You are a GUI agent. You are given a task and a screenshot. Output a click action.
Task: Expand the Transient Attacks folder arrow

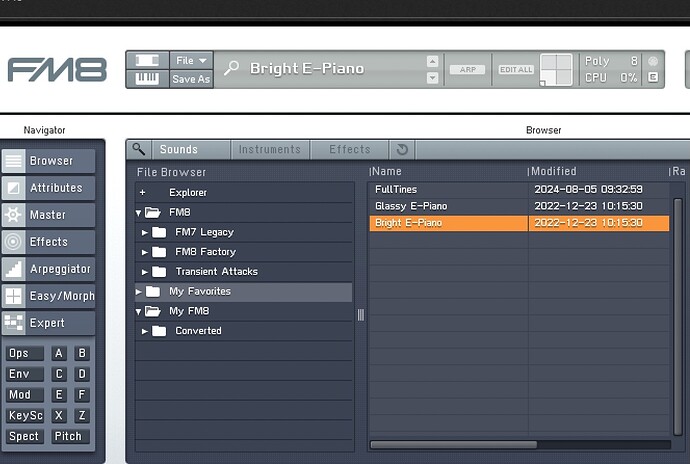click(x=144, y=272)
